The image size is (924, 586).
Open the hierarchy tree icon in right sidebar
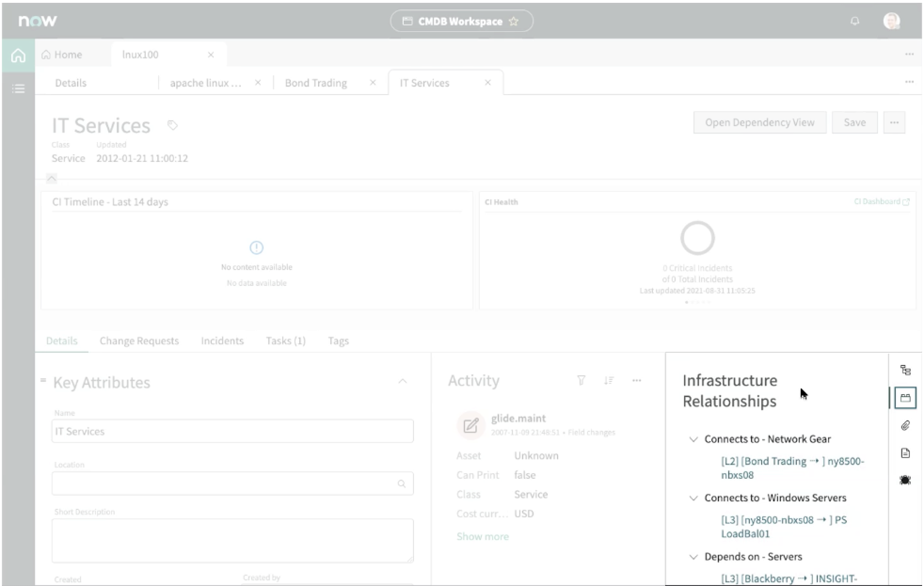click(905, 370)
